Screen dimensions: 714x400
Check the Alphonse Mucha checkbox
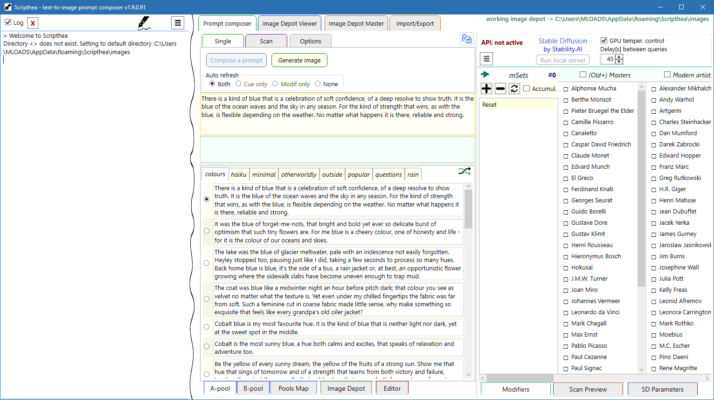(566, 89)
